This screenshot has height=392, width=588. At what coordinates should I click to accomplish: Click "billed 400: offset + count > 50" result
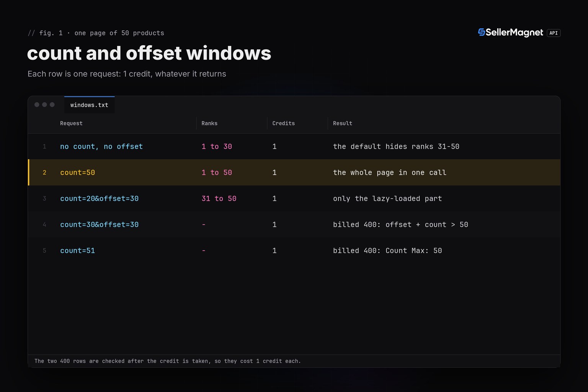pyautogui.click(x=400, y=225)
